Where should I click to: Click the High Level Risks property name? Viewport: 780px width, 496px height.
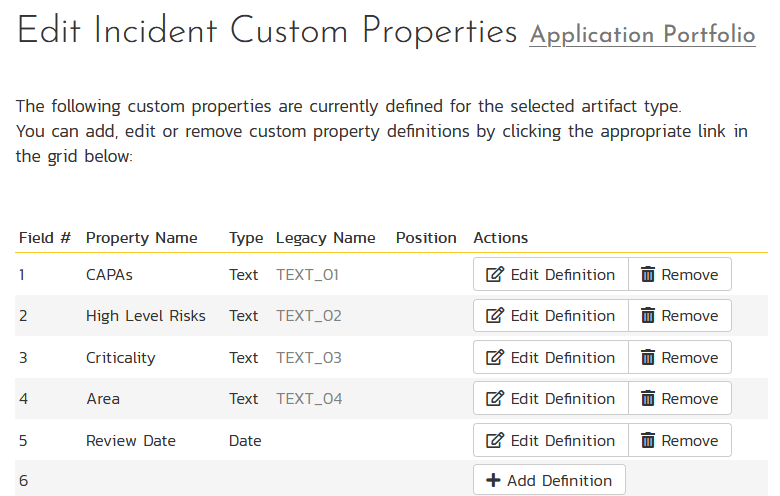click(145, 316)
